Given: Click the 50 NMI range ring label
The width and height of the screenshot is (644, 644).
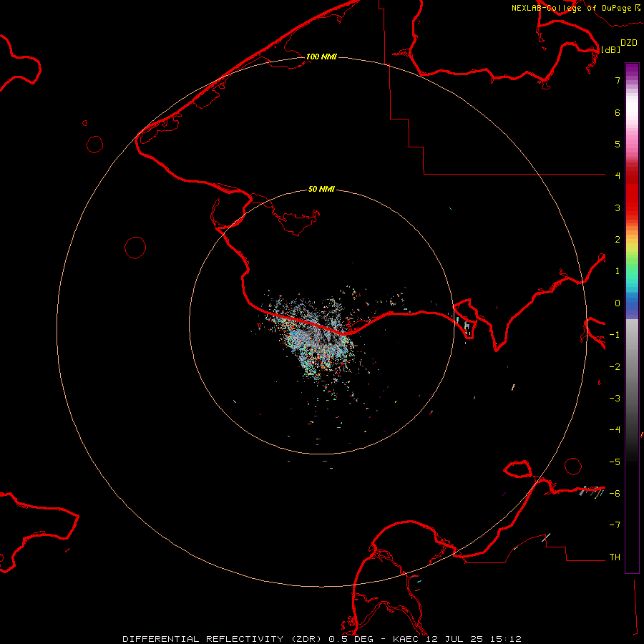Looking at the screenshot, I should click(x=321, y=189).
